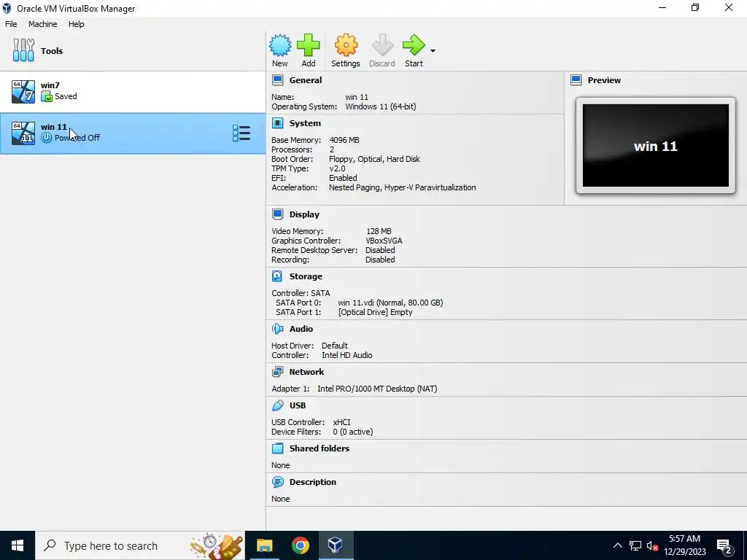
Task: Click the grayed Discard toolbar icon
Action: (382, 46)
